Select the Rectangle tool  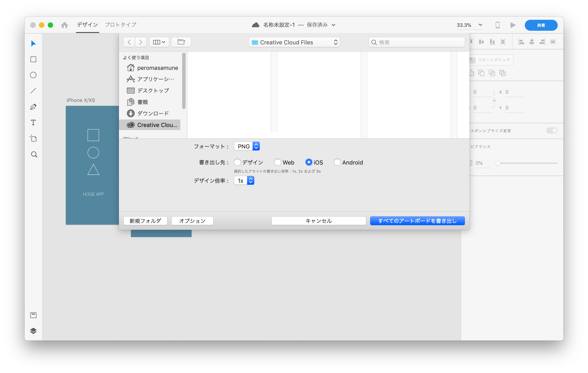coord(33,59)
